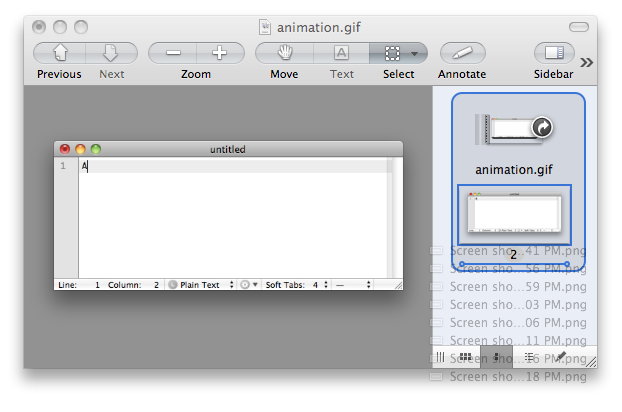This screenshot has width=622, height=412.
Task: Switch sidebar to Annotations view
Action: [x=561, y=357]
